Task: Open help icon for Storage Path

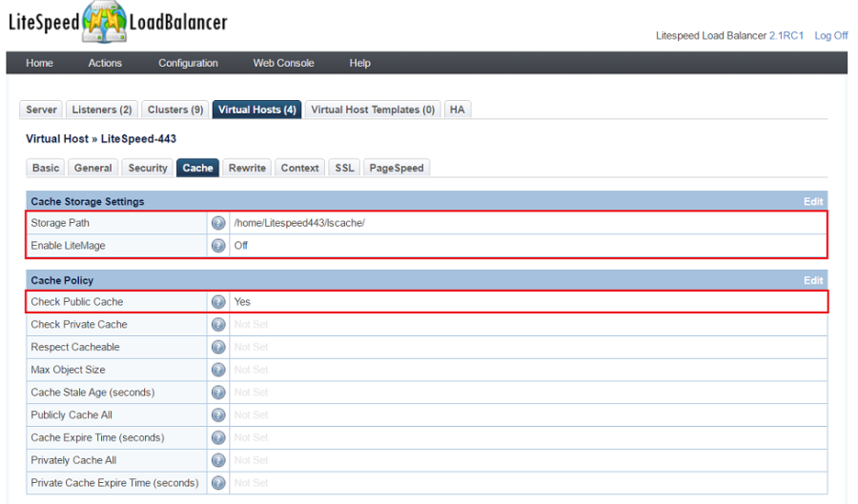Action: 218,223
